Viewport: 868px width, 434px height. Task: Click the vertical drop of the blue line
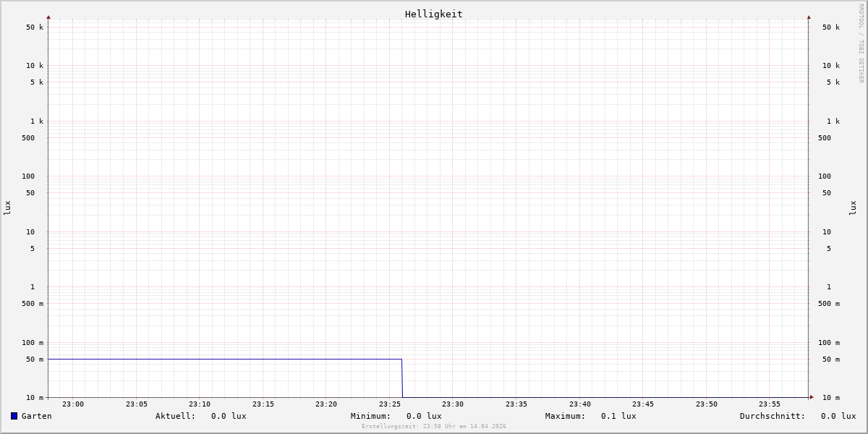click(x=402, y=378)
